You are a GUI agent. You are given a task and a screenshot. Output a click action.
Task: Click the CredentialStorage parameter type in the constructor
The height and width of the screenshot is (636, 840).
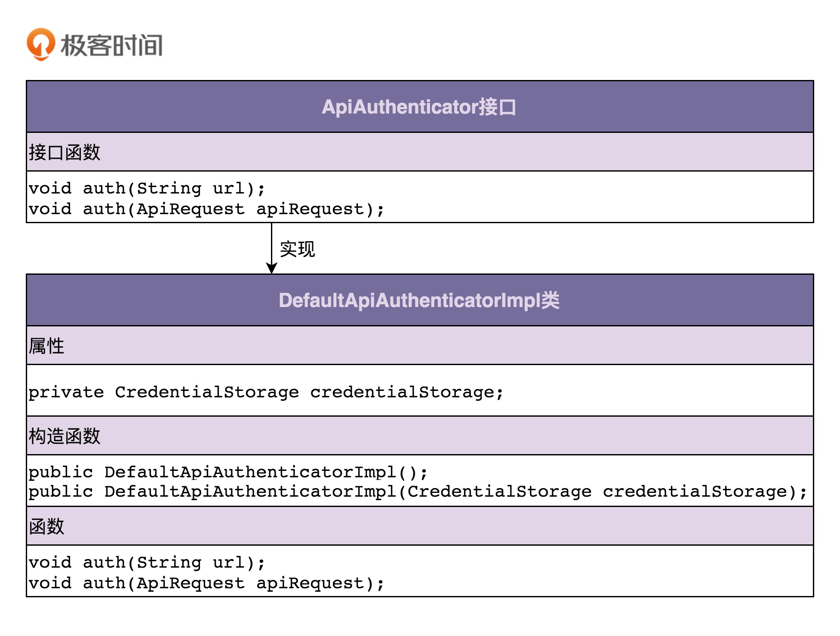point(499,492)
